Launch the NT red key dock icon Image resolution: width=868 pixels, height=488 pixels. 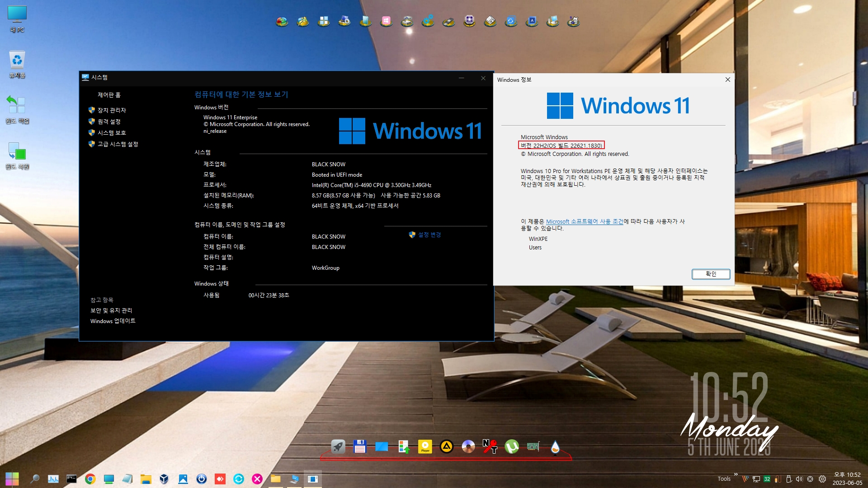(x=490, y=447)
